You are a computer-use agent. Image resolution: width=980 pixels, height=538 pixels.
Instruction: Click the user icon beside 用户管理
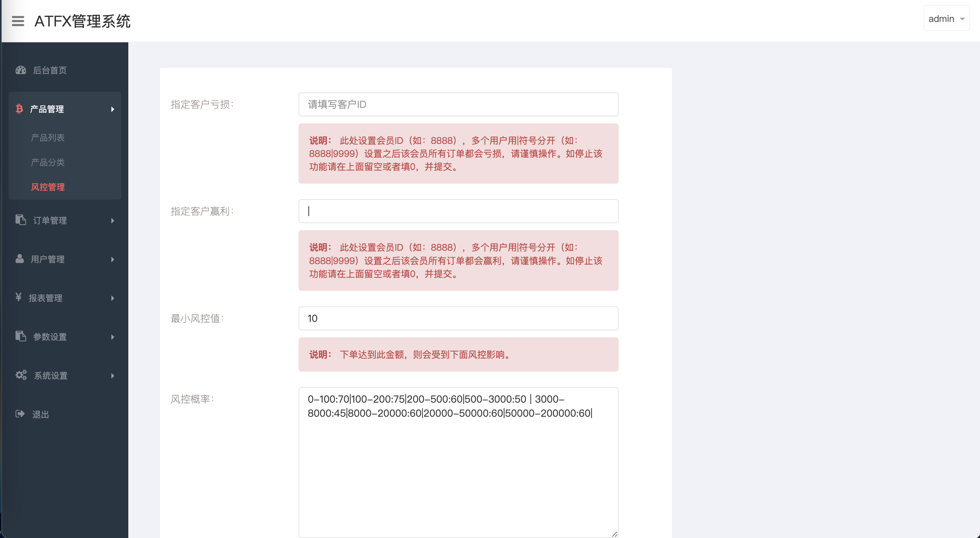point(19,259)
